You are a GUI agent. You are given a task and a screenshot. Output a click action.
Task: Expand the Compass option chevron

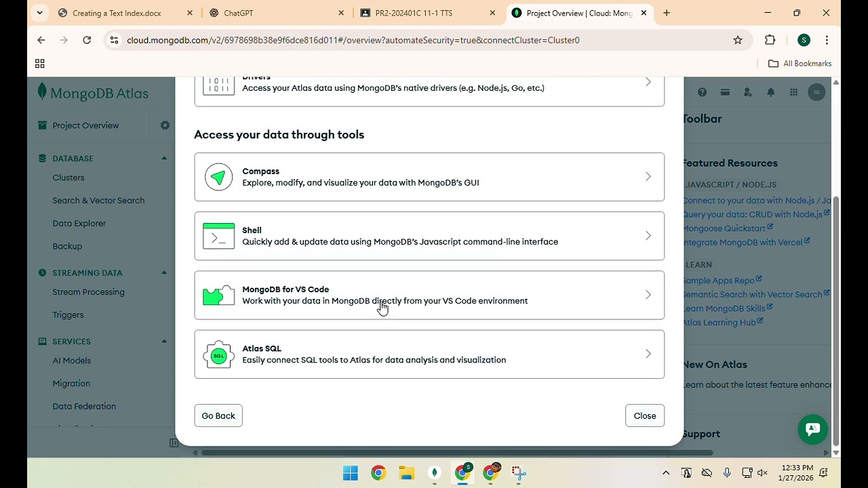coord(648,177)
